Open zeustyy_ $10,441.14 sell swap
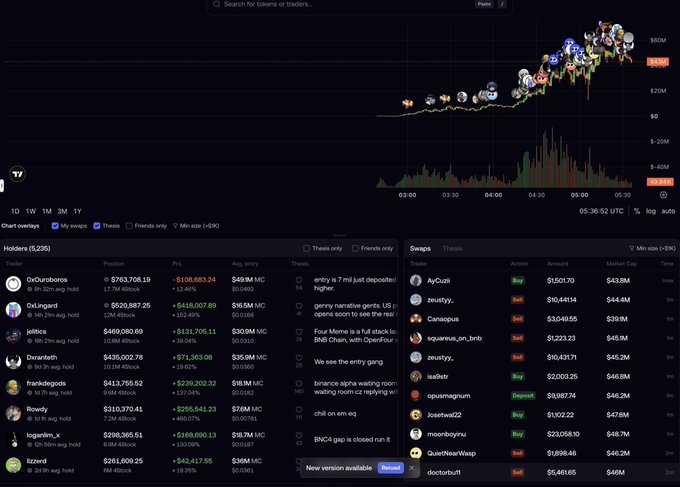Viewport: 680px width, 487px height. tap(542, 300)
